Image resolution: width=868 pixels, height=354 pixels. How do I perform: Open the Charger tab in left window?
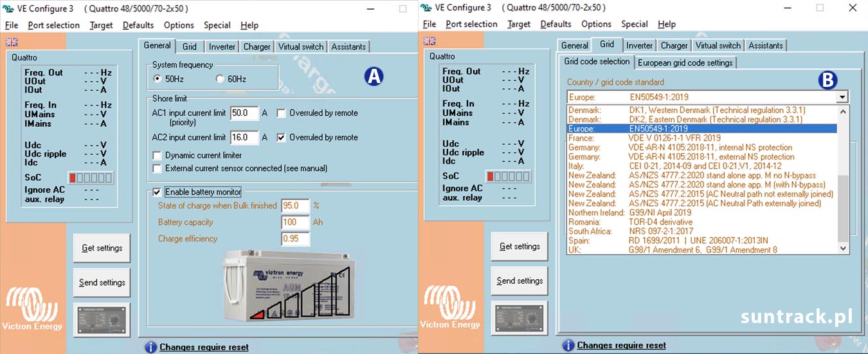[257, 46]
